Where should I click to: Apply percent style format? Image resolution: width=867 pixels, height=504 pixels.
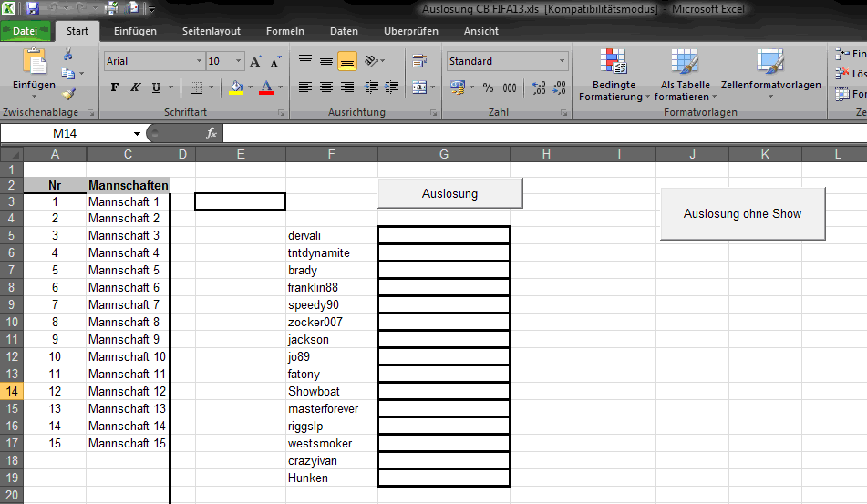[x=489, y=87]
